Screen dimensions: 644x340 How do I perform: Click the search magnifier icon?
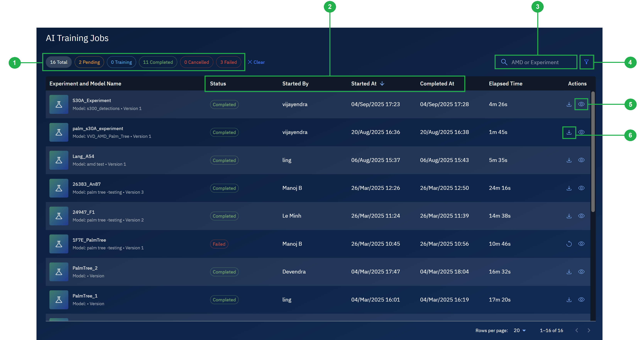pos(504,62)
